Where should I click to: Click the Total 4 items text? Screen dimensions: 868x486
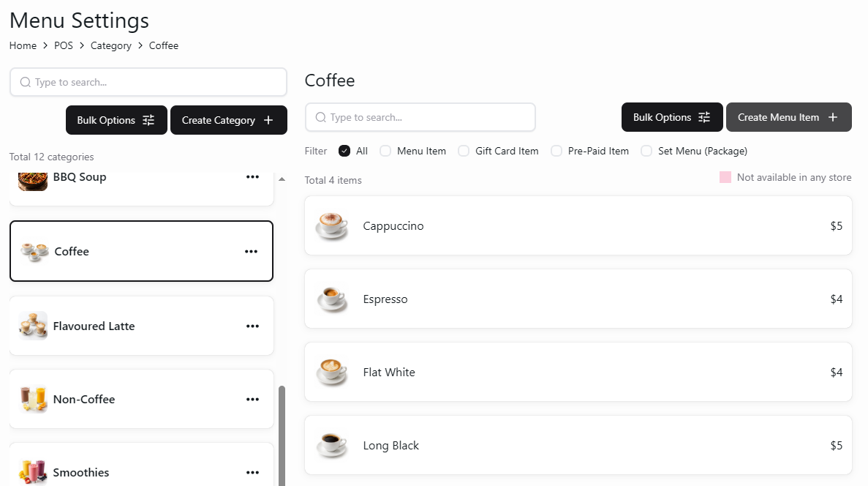point(333,180)
